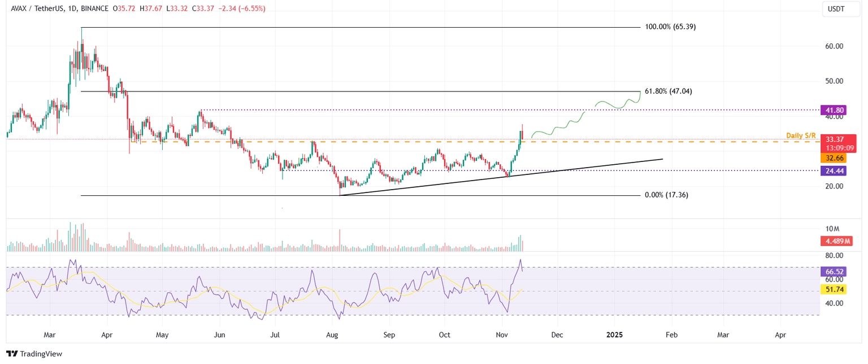Select the orange Daily S/R label

click(x=800, y=135)
